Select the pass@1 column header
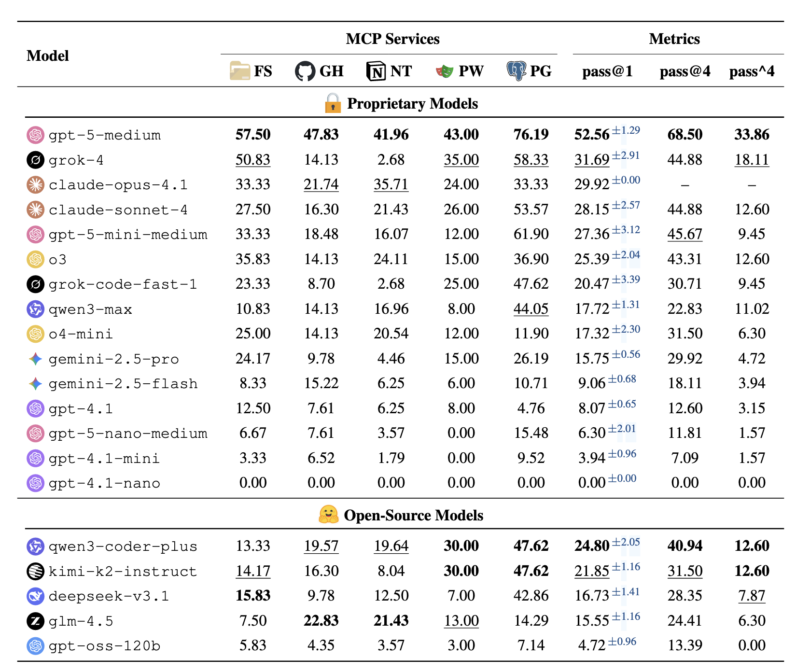The image size is (810, 672). point(607,71)
